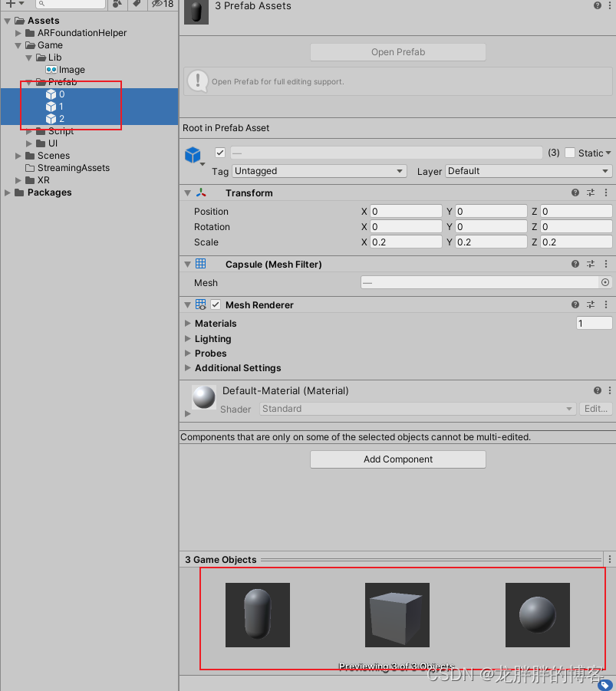Click the GameObject name field

click(x=387, y=153)
